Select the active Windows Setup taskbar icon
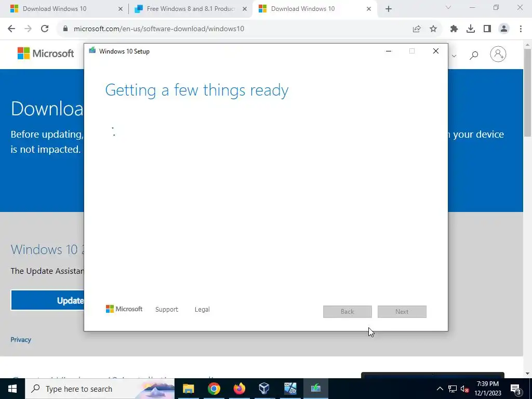Screen dimensions: 532x399 coord(315,389)
